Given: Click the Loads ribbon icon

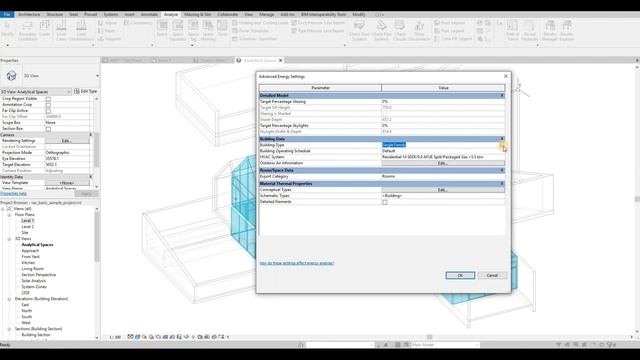Looking at the screenshot, I should pos(44,28).
